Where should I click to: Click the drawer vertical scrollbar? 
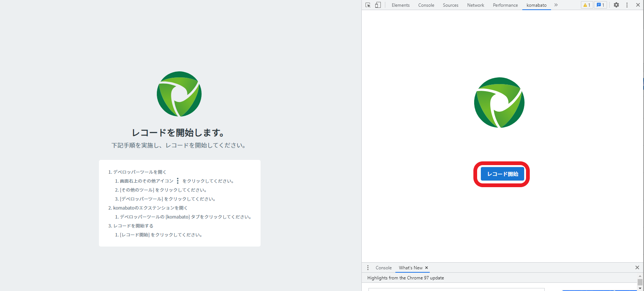coord(640,282)
